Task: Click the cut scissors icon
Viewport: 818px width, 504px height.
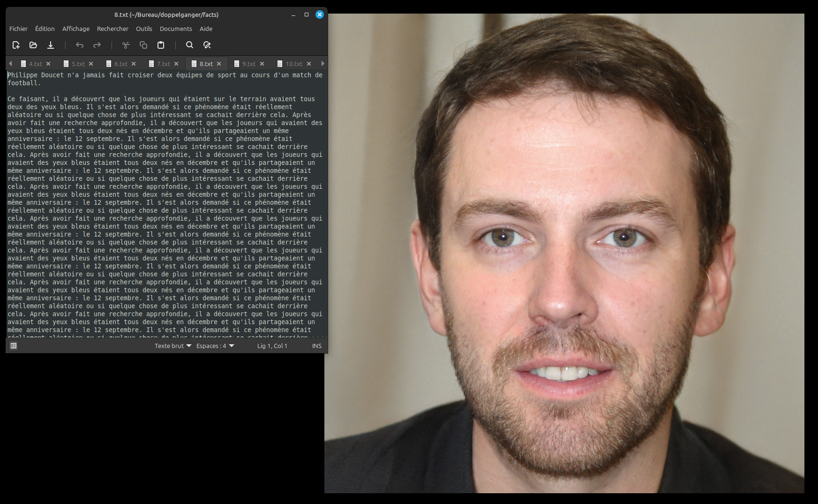Action: (126, 45)
